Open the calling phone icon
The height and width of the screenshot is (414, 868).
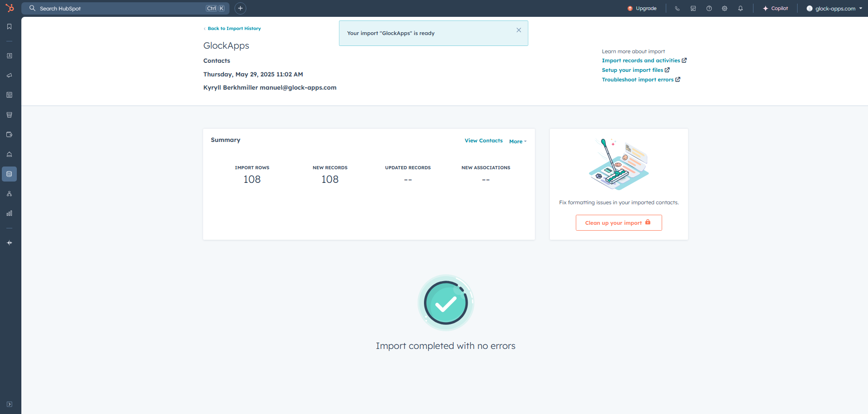click(x=677, y=8)
